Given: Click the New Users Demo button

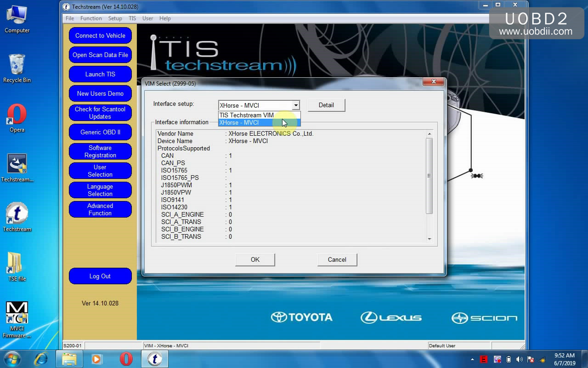Looking at the screenshot, I should point(100,93).
